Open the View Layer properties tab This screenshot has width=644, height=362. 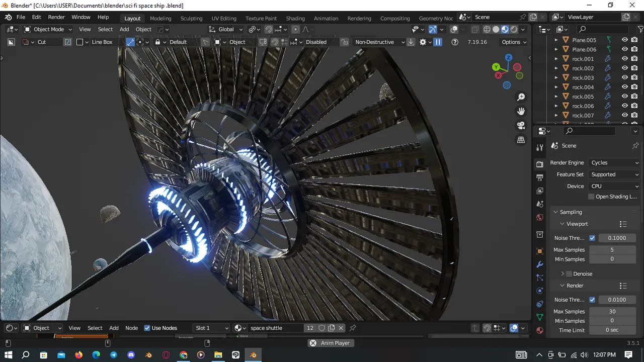click(540, 191)
